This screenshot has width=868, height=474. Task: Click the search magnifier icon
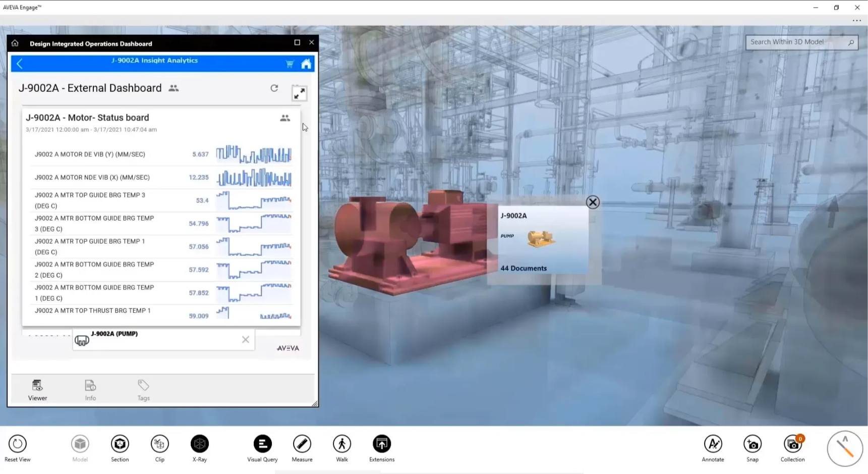point(851,42)
